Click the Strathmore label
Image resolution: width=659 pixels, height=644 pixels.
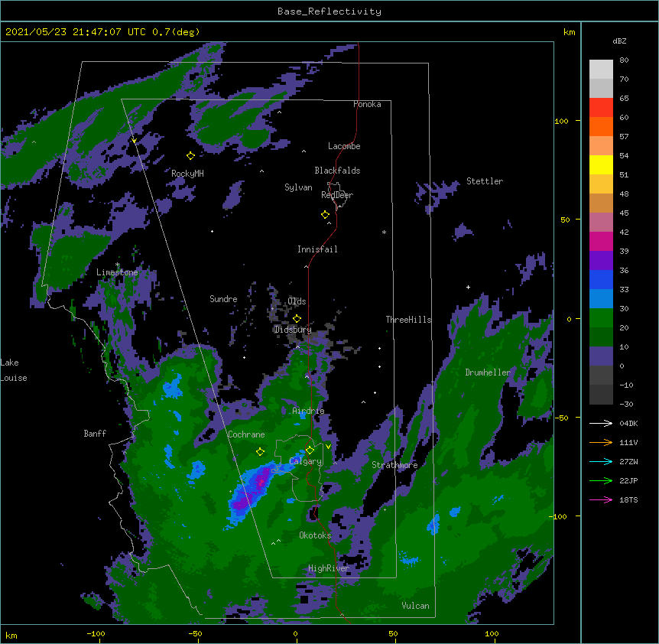click(394, 465)
